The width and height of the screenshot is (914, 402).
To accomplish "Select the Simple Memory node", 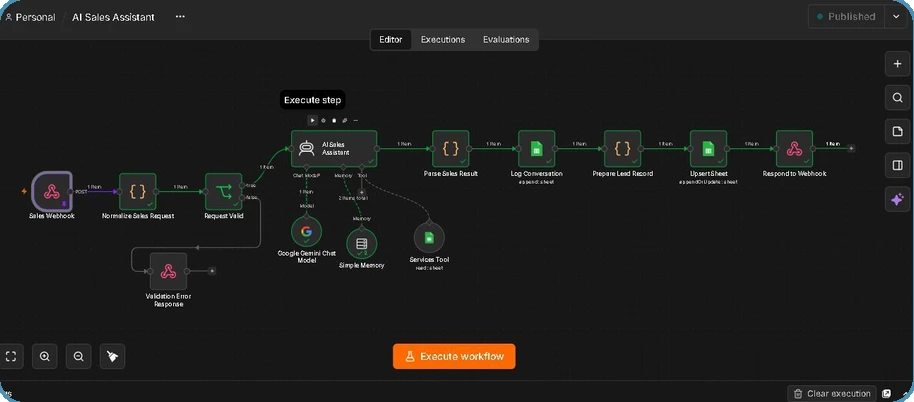I will coord(361,244).
